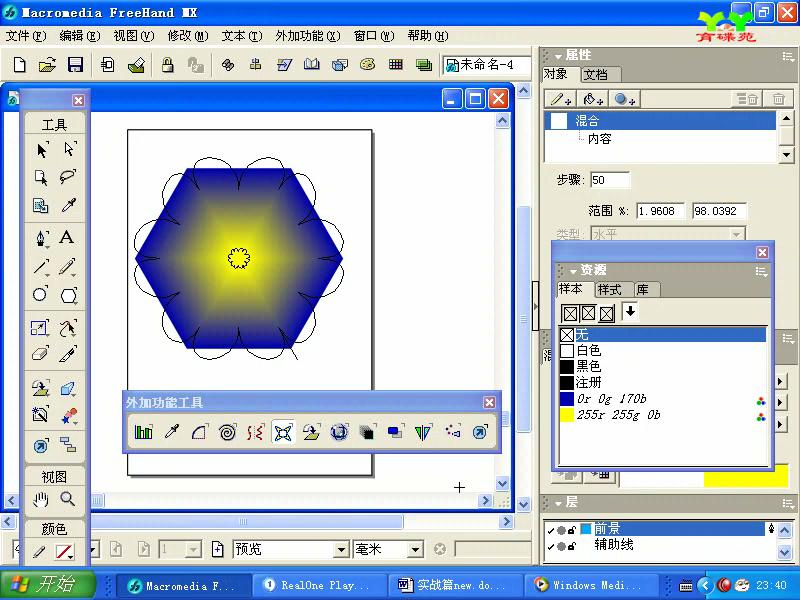Open the 外加功能 menu
The height and width of the screenshot is (600, 800).
coord(308,36)
